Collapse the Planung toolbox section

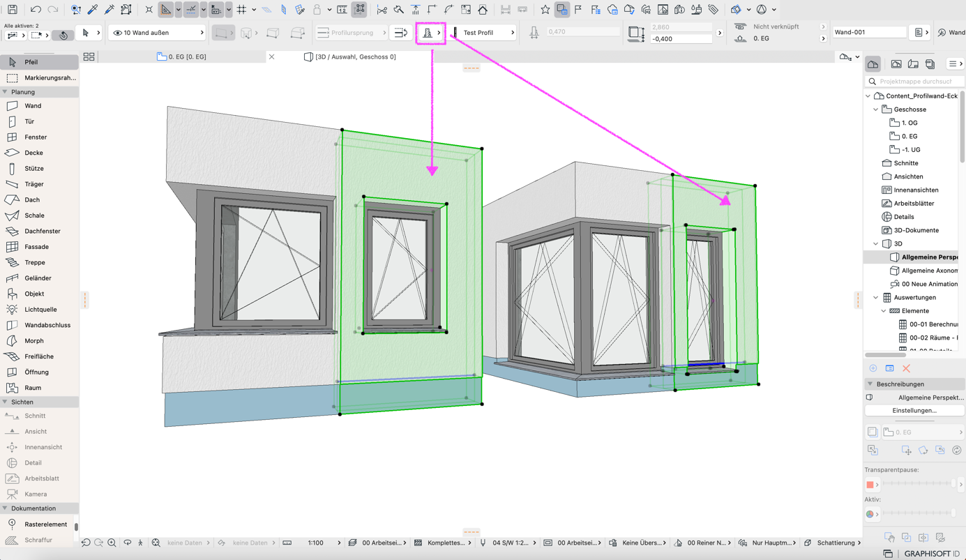point(5,92)
